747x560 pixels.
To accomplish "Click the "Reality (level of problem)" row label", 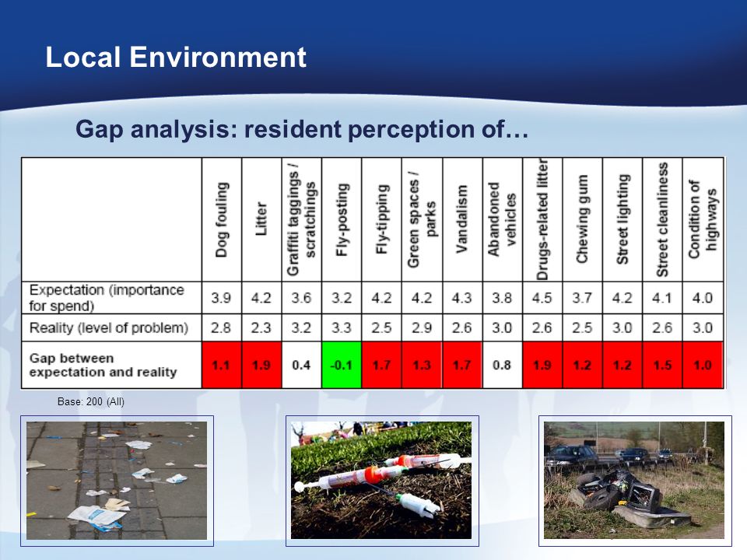I will [x=109, y=327].
